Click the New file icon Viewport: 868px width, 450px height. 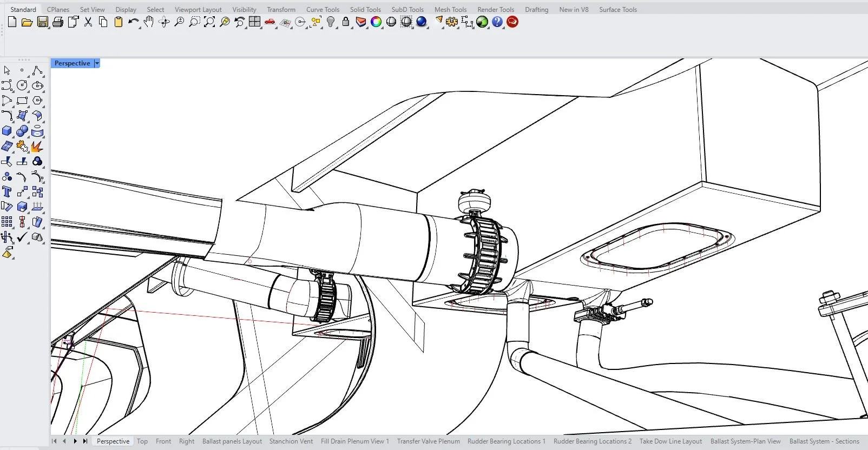(12, 22)
